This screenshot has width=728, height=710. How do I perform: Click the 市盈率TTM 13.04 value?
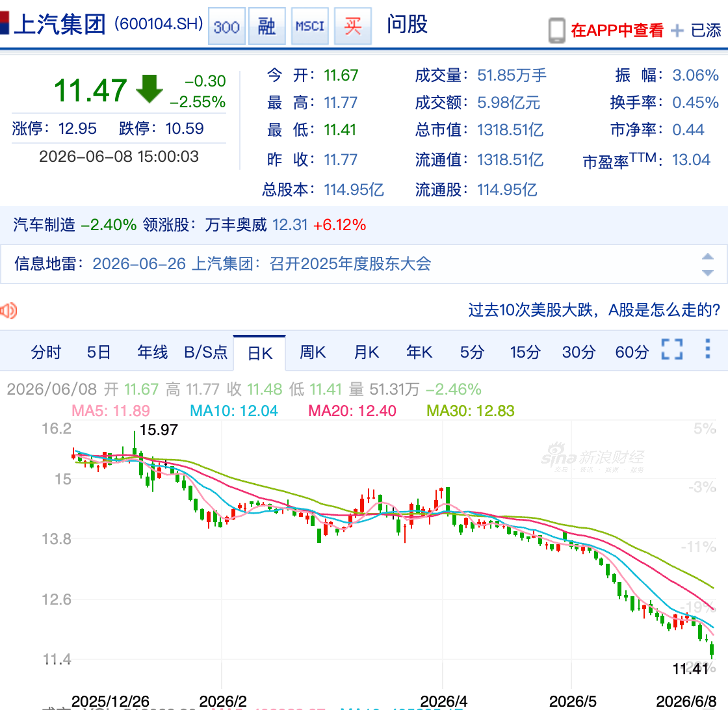[692, 160]
